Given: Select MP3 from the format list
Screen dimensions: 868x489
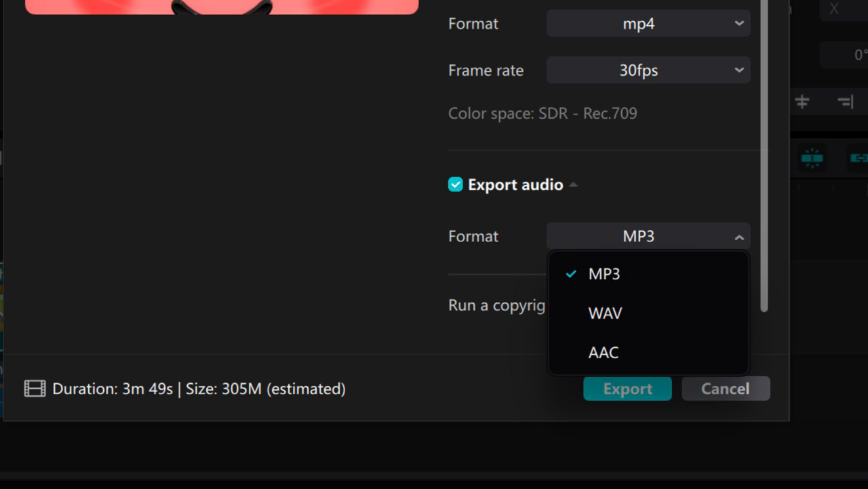Looking at the screenshot, I should [x=604, y=274].
